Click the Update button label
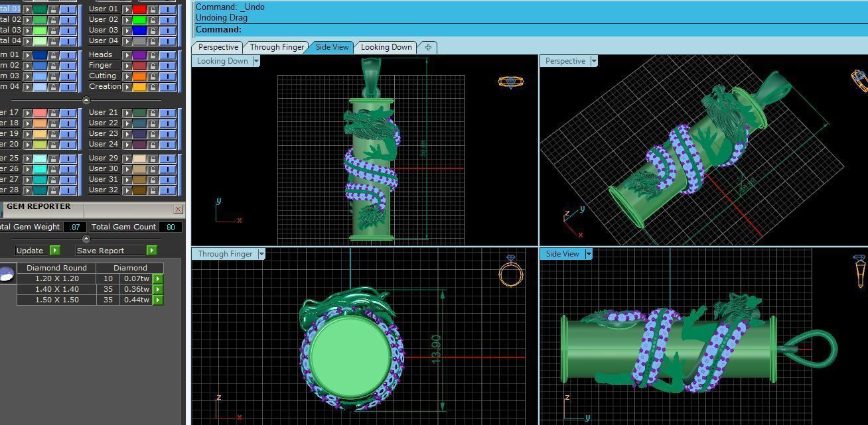868x425 pixels. (x=30, y=251)
